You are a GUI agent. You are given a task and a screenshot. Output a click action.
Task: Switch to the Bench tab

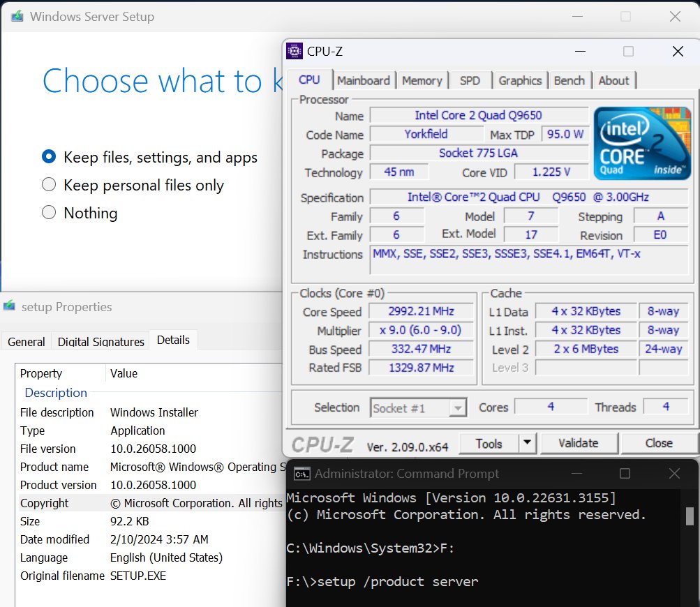[569, 80]
